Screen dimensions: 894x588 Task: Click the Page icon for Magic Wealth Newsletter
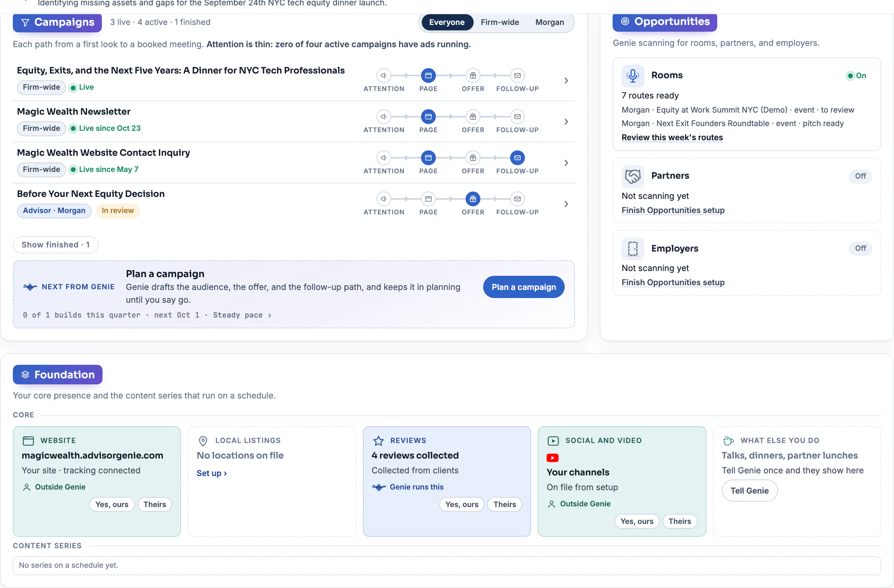pyautogui.click(x=428, y=117)
